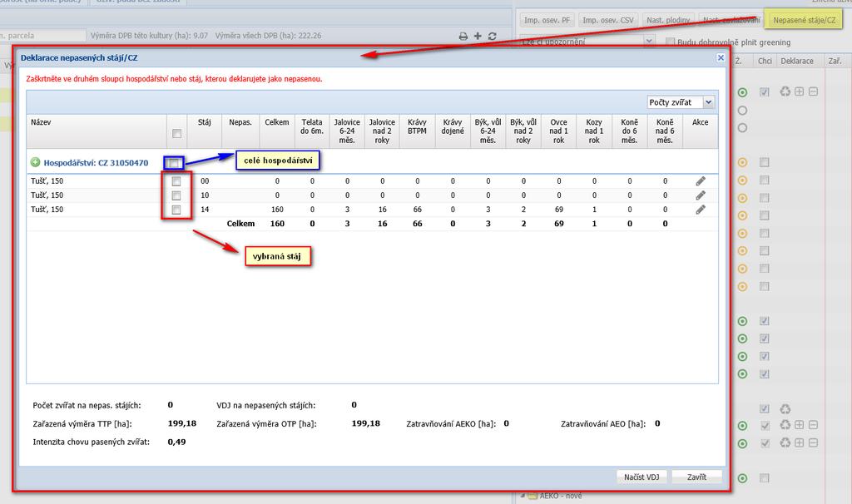Click the Celkem column header
Screen dimensions: 852x504
pyautogui.click(x=277, y=131)
